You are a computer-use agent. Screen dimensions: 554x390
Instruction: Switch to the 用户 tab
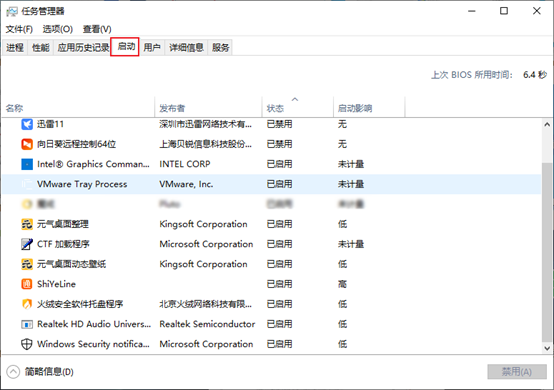(x=152, y=47)
